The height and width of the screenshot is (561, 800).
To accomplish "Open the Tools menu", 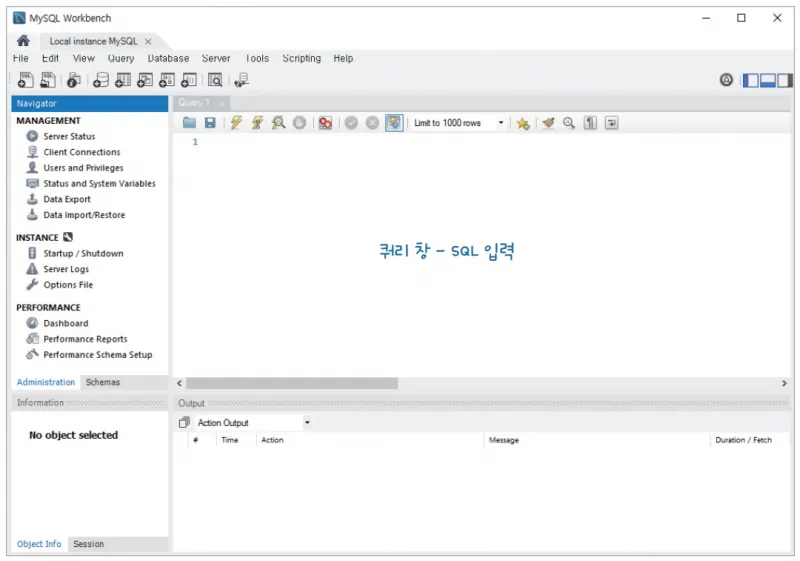I will [x=257, y=58].
